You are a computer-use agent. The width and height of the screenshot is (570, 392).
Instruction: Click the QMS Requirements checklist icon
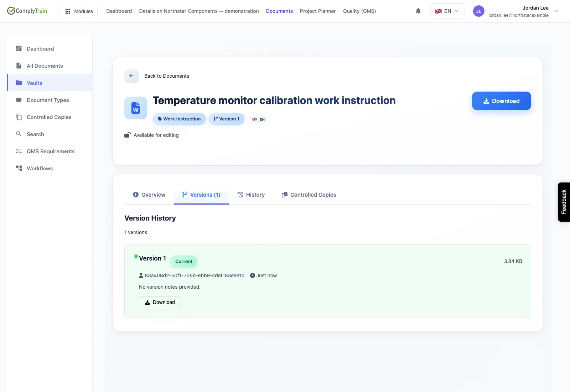click(19, 151)
